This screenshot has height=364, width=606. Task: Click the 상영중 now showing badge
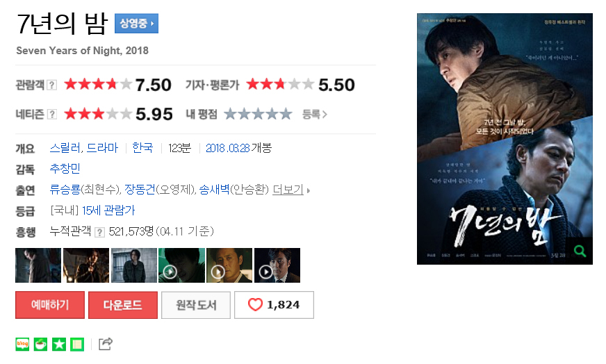(136, 24)
